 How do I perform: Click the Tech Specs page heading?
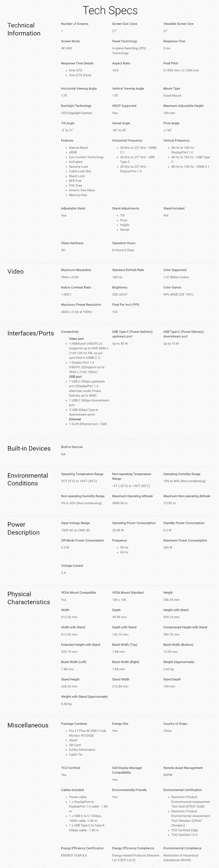tap(110, 10)
